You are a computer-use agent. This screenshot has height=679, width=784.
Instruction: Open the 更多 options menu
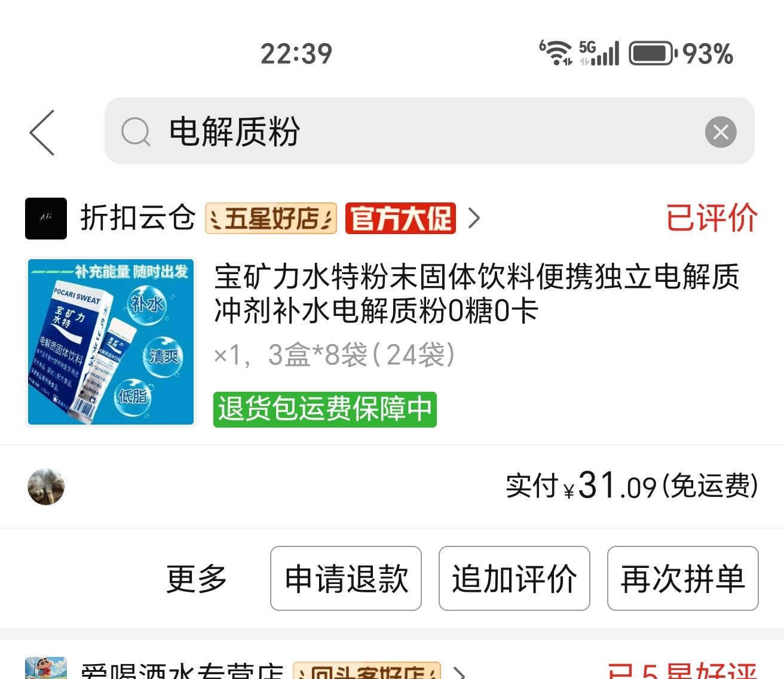pos(197,578)
